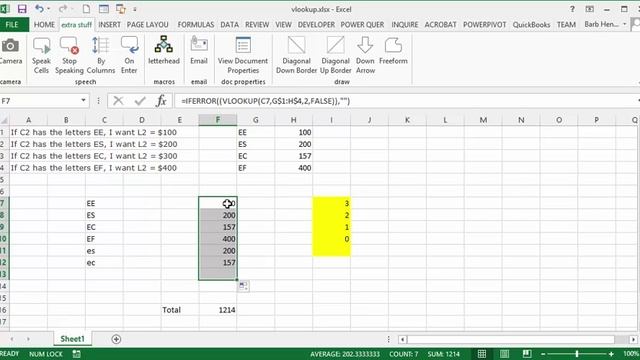Switch to Normal view in status bar
The image size is (640, 360).
(482, 354)
